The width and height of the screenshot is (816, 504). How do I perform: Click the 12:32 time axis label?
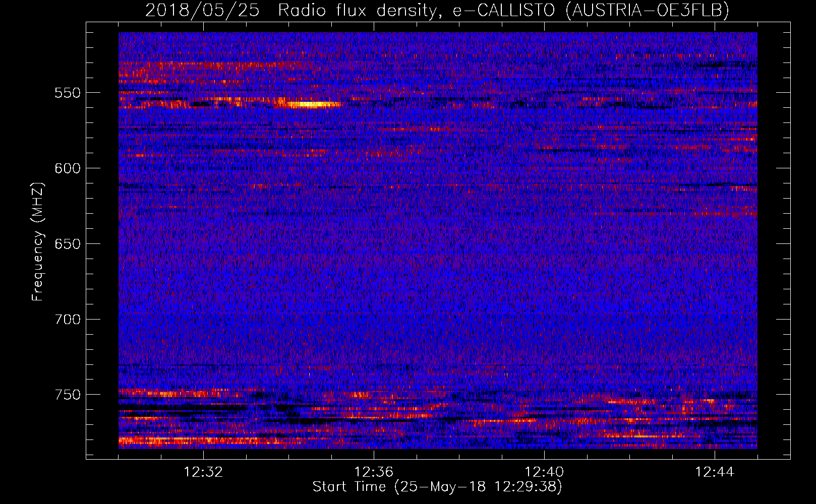(203, 472)
